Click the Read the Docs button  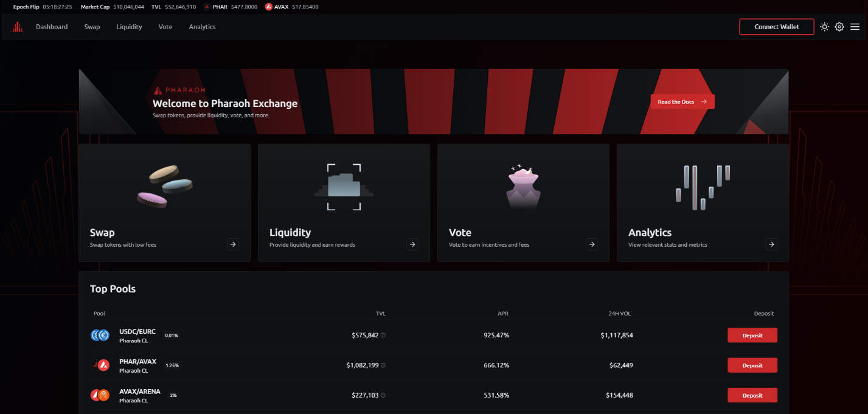(x=682, y=102)
